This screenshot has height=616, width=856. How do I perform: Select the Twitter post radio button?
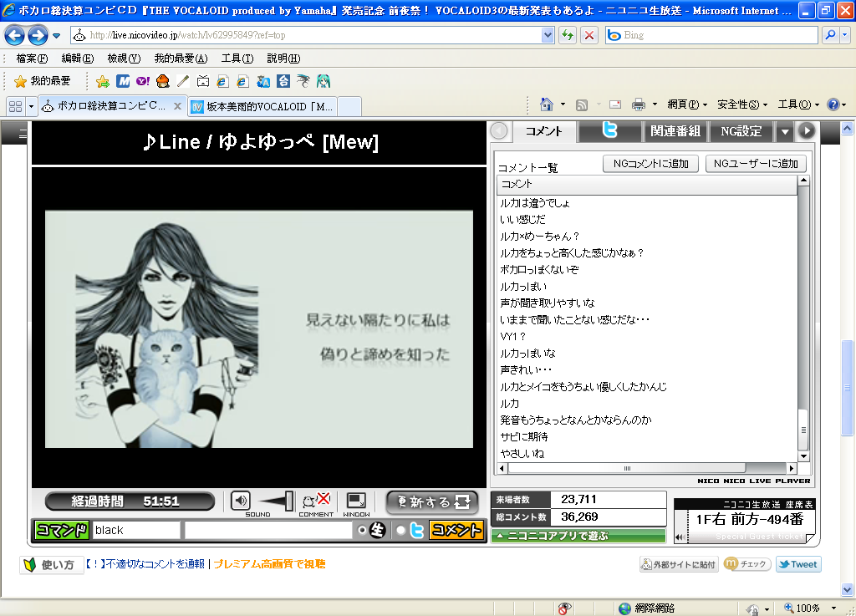[400, 530]
